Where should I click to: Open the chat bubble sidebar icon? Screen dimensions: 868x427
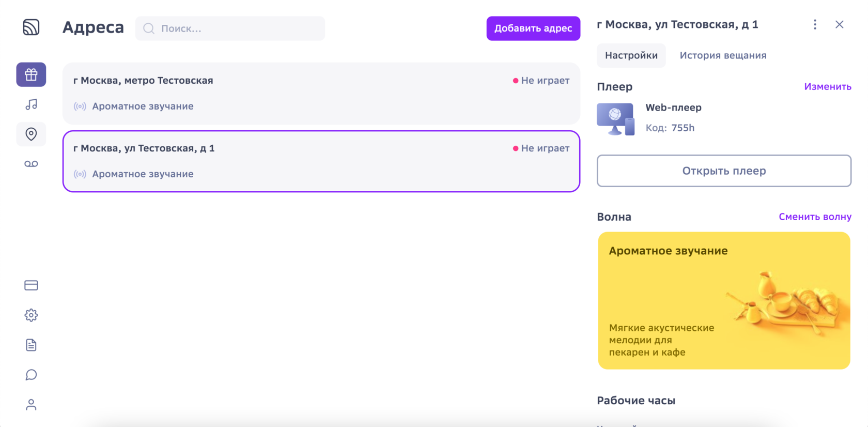pyautogui.click(x=31, y=375)
